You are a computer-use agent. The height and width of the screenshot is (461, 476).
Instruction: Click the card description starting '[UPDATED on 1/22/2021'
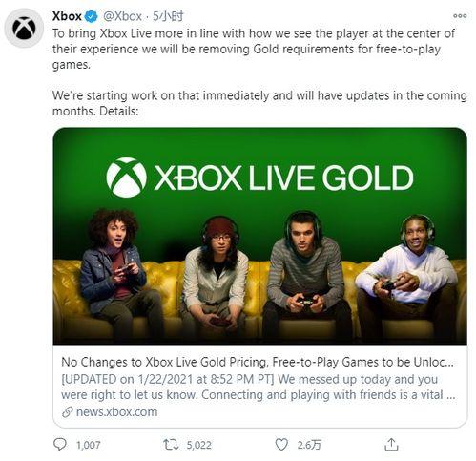click(258, 387)
